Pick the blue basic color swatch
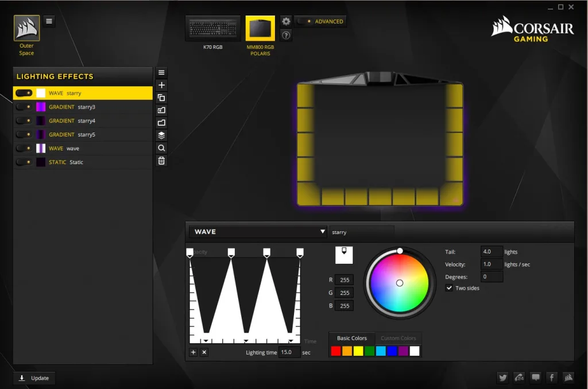Screen dimensions: 588x389 click(x=392, y=351)
